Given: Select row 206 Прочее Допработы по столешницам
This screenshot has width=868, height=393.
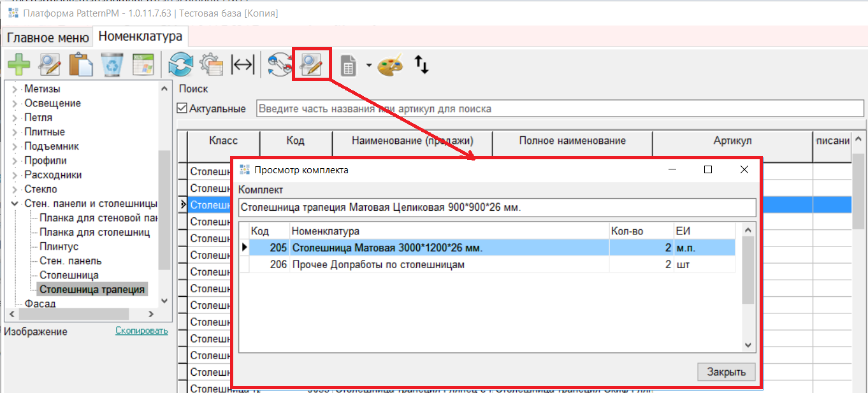Looking at the screenshot, I should pyautogui.click(x=488, y=264).
